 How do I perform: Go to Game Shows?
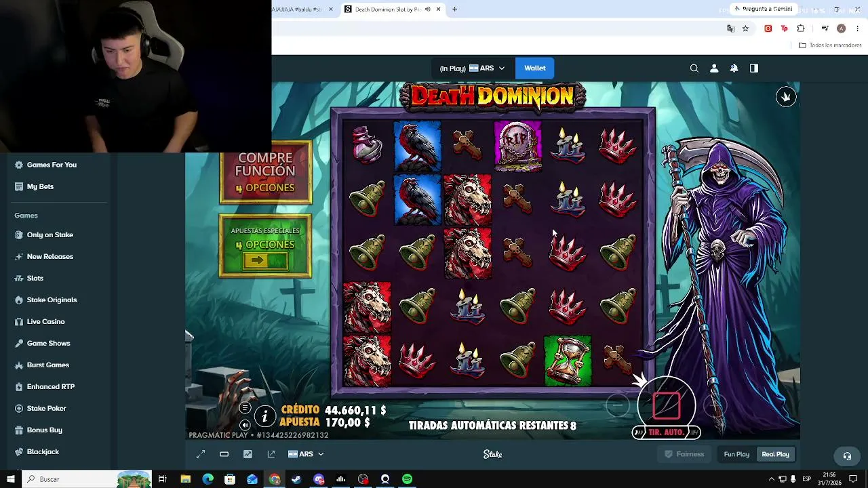pos(48,343)
